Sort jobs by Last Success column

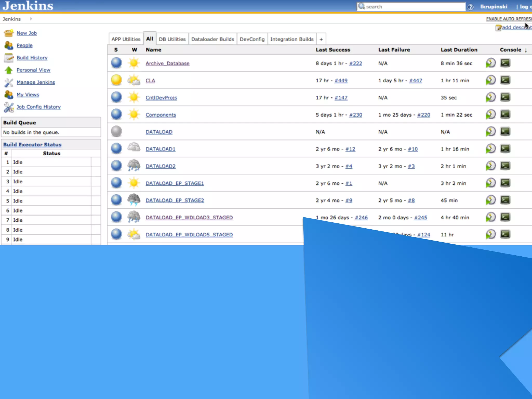coord(333,50)
